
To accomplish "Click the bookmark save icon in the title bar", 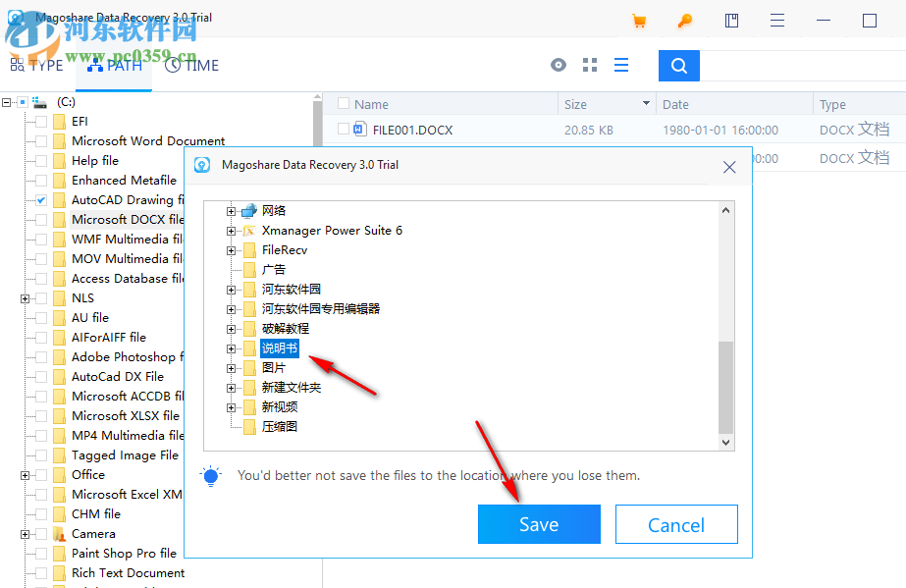I will pyautogui.click(x=731, y=20).
